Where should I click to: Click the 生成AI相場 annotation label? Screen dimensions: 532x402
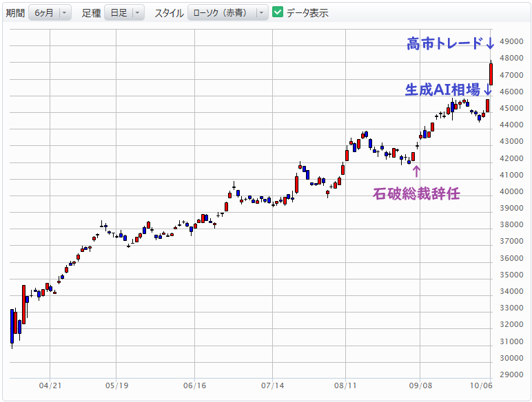point(442,90)
